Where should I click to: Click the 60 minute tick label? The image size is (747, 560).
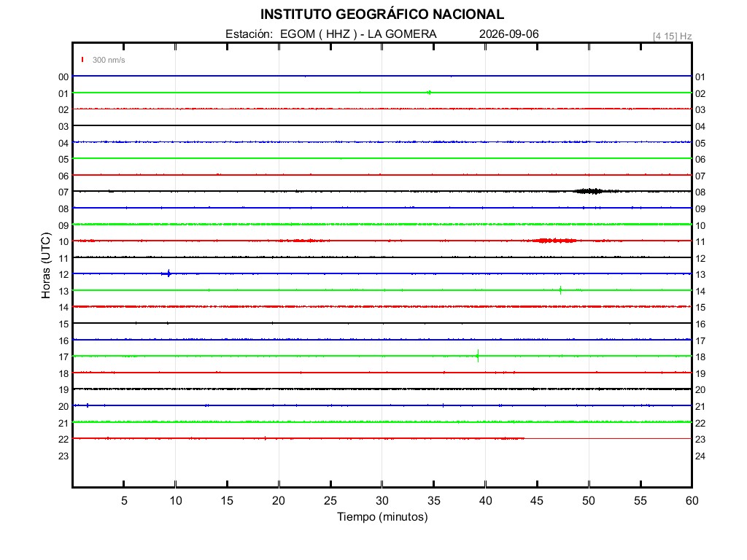click(x=692, y=500)
